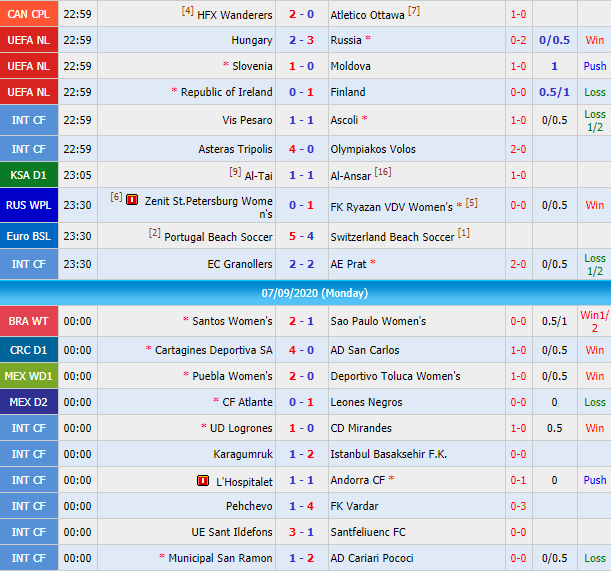Click the red card icon beside L'Hospitalet
The height and width of the screenshot is (571, 611).
pos(203,481)
